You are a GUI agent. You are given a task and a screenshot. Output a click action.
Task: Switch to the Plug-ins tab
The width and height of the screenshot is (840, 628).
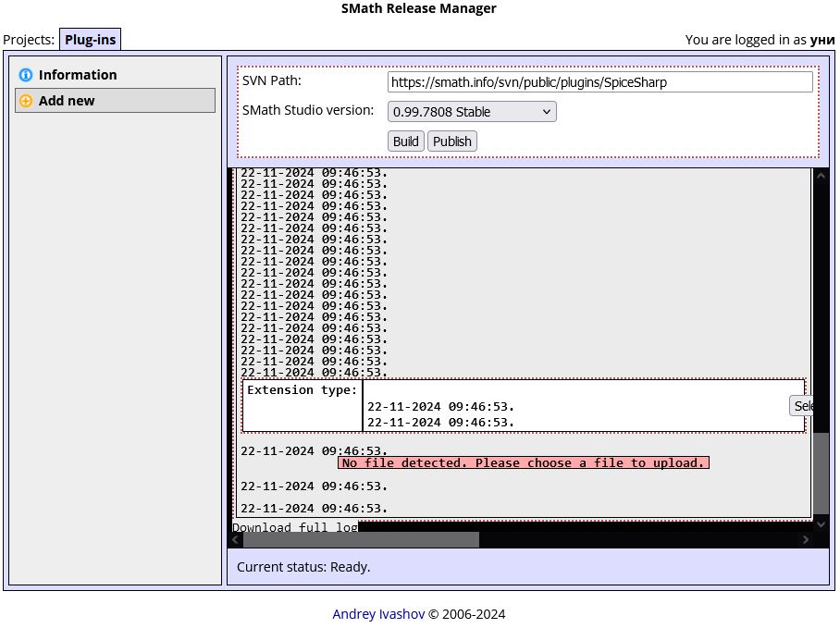[90, 39]
